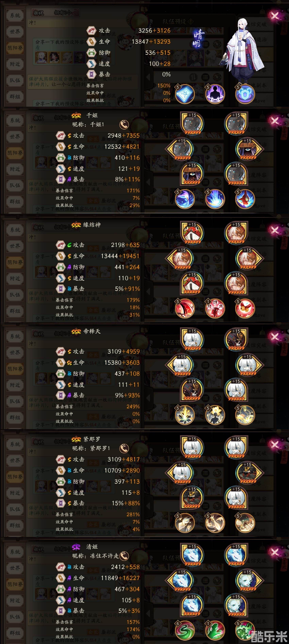Tap Seimei's blue shield skill icon
The image size is (289, 644).
point(245,94)
